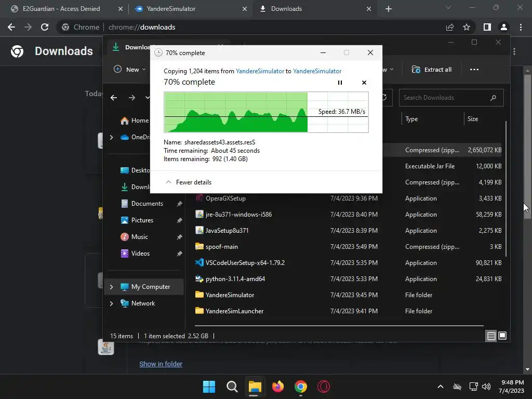Select Home in the navigation pane
This screenshot has width=532, height=399.
pyautogui.click(x=135, y=121)
